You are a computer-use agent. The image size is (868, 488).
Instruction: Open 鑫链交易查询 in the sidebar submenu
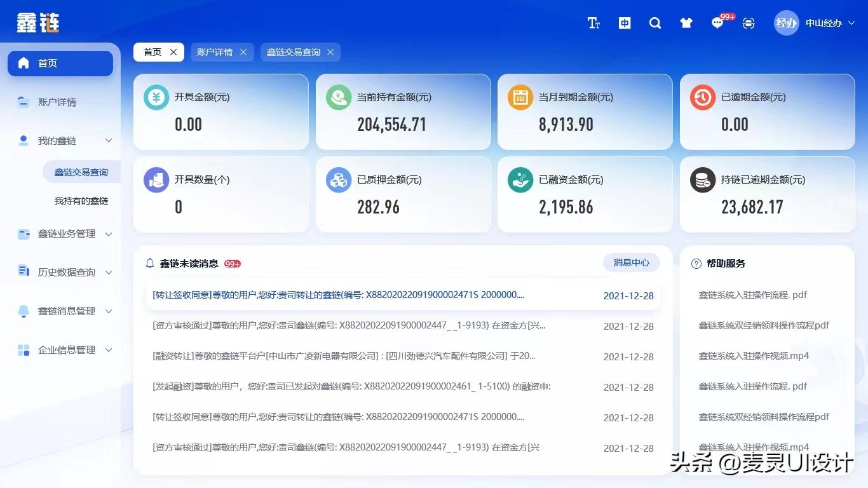(x=81, y=172)
